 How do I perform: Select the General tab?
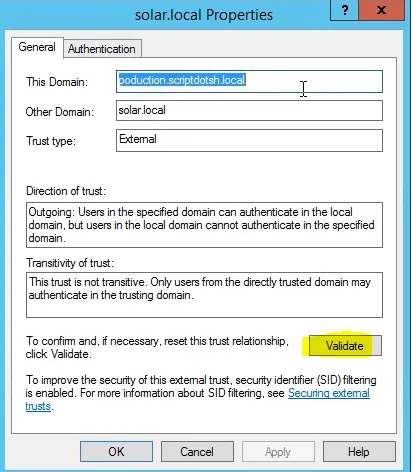pyautogui.click(x=37, y=47)
